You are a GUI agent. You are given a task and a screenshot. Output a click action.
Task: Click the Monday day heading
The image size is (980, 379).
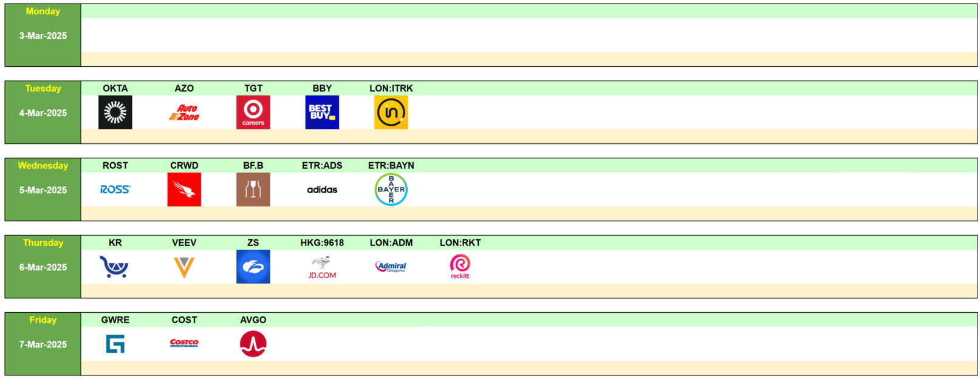(43, 11)
